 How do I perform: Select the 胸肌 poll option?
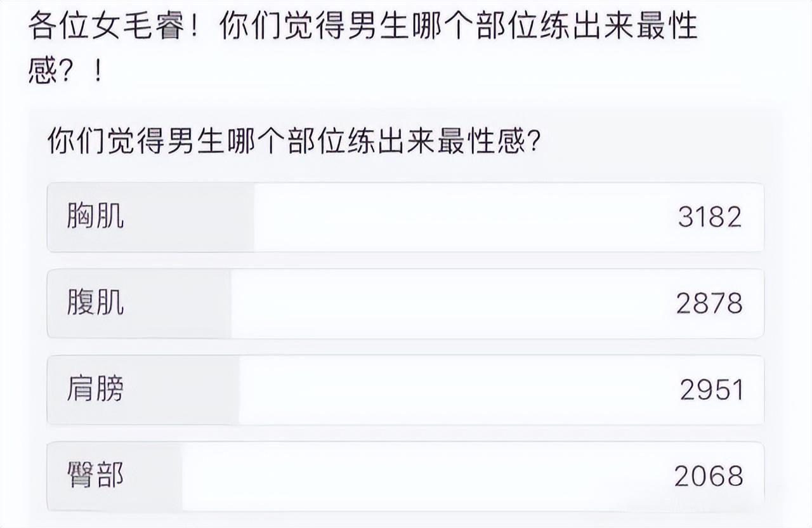coord(405,217)
